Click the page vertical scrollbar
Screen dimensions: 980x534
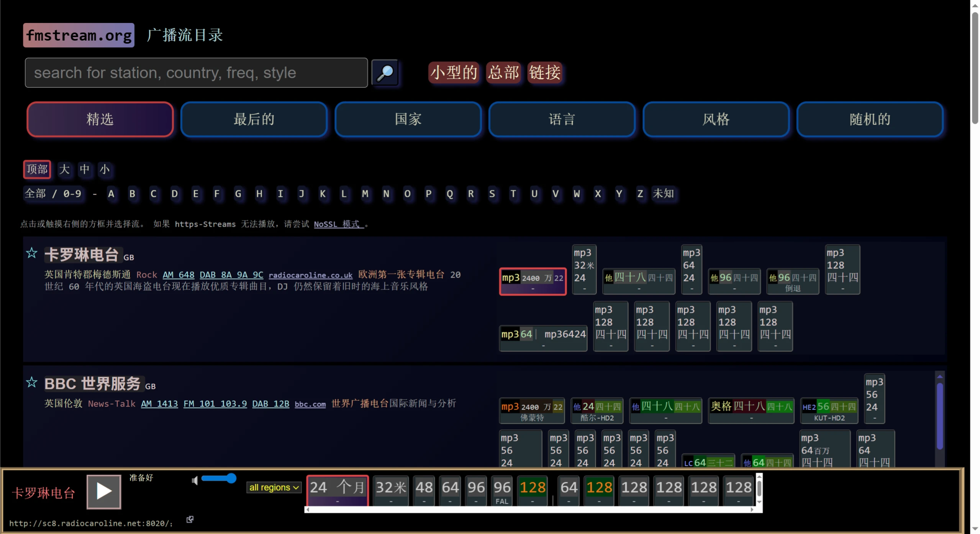[x=975, y=69]
